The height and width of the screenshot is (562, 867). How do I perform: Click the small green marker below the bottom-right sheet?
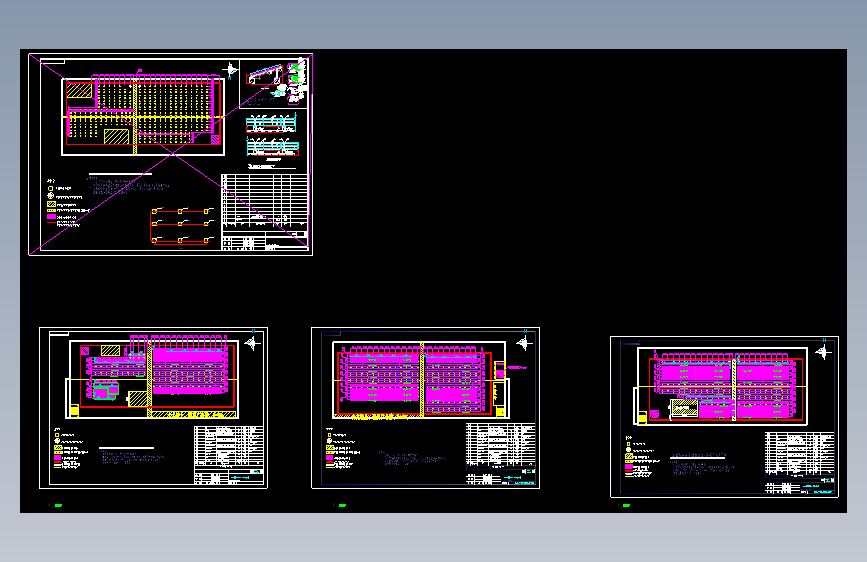pyautogui.click(x=625, y=505)
